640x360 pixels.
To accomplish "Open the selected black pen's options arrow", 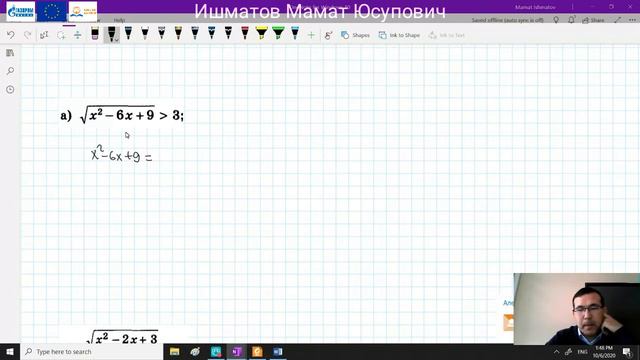I will [117, 40].
